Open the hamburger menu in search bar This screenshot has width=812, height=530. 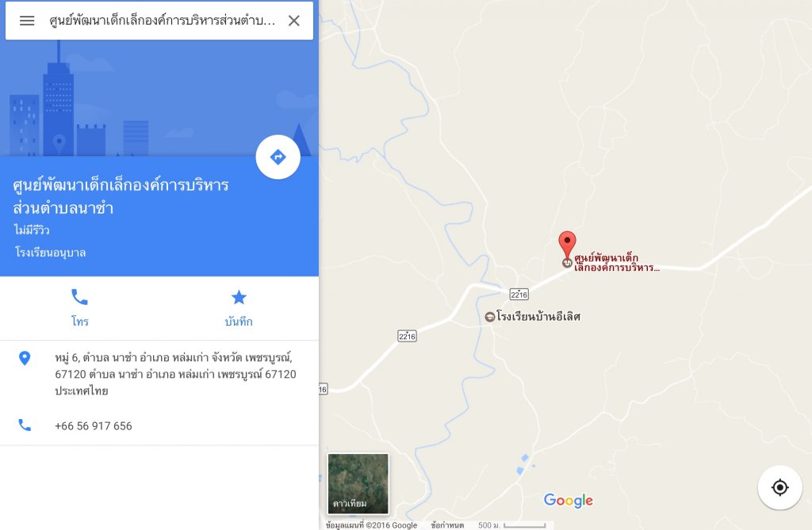[x=27, y=21]
